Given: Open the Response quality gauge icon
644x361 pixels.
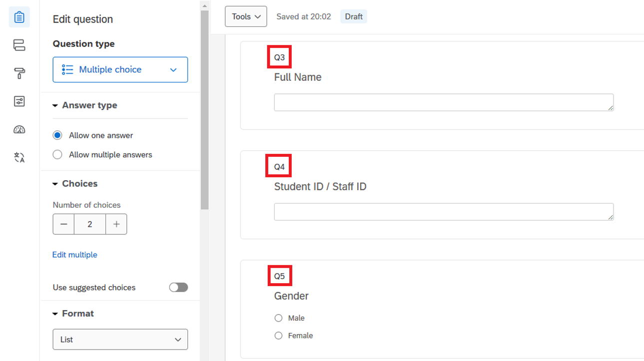Looking at the screenshot, I should (x=19, y=130).
